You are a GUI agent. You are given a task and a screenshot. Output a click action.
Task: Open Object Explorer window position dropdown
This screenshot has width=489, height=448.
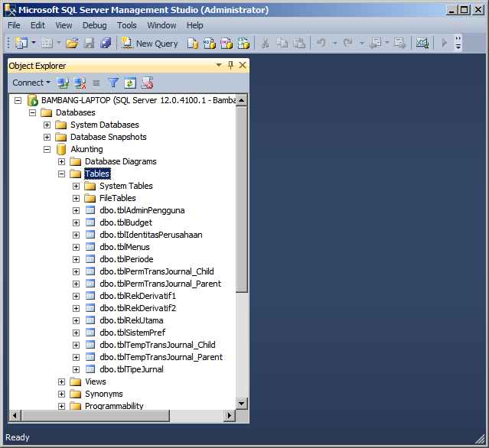[219, 65]
